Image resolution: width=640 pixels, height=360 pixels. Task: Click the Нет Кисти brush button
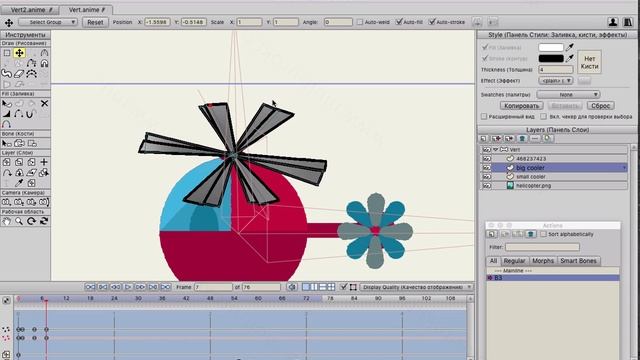click(x=589, y=62)
